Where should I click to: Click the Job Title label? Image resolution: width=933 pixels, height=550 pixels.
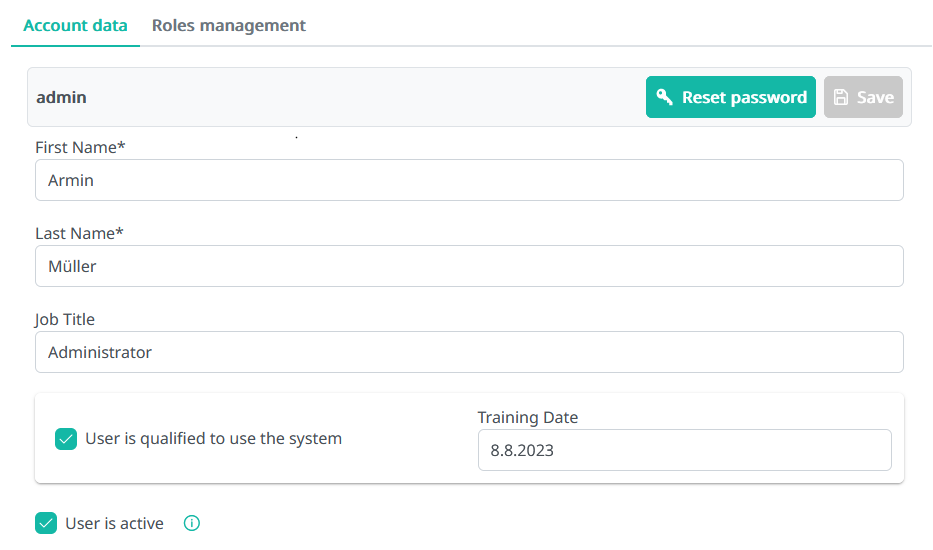(65, 320)
